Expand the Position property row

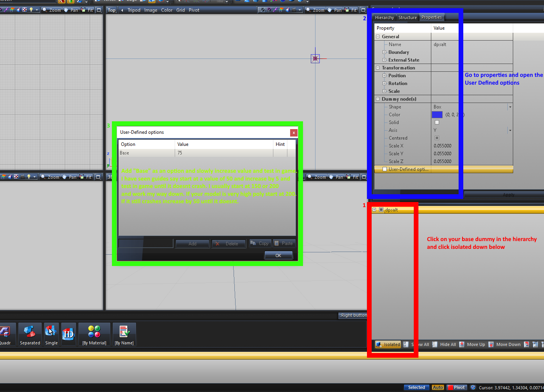385,76
